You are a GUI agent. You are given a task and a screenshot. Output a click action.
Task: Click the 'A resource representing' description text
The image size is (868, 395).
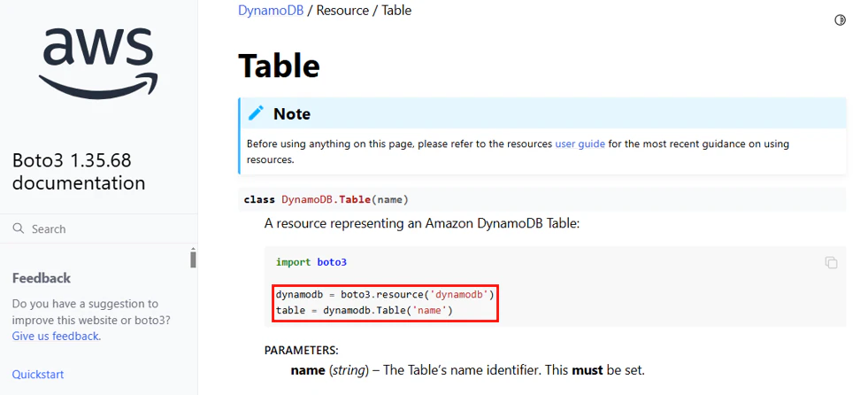click(x=422, y=224)
